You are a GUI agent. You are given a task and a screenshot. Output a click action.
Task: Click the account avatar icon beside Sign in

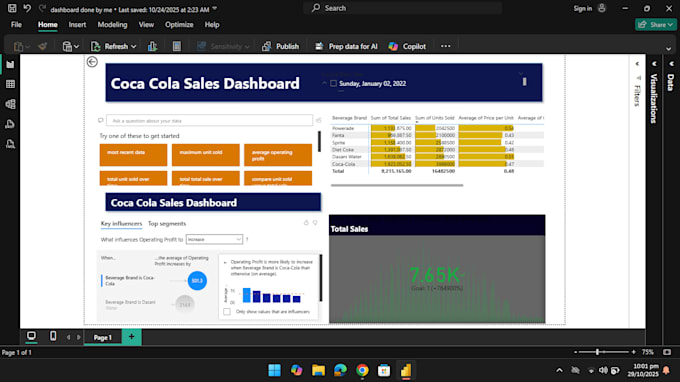point(602,8)
